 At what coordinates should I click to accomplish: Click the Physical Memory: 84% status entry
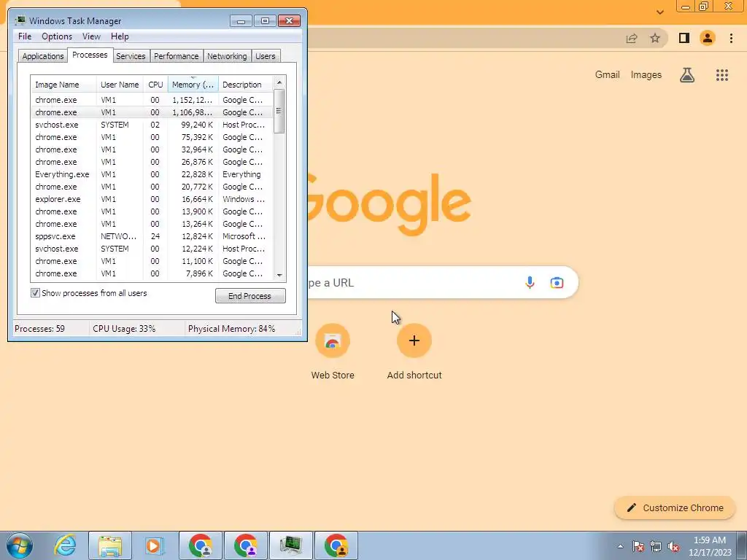pos(231,329)
